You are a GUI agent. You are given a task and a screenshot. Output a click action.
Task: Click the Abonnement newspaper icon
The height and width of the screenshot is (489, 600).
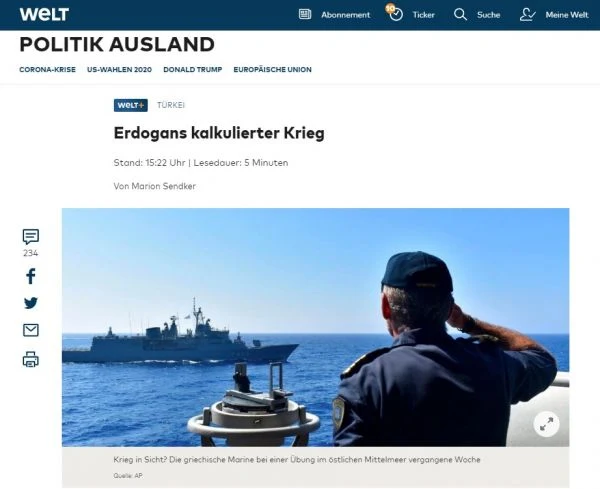pyautogui.click(x=305, y=15)
